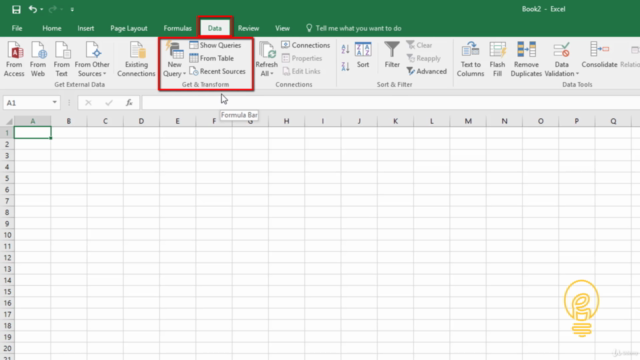640x360 pixels.
Task: Click the Tell me what you want to do box
Action: click(x=353, y=28)
